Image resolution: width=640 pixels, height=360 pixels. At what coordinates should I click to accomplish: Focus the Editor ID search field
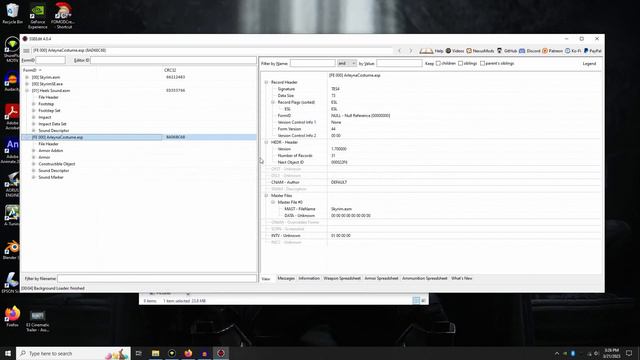(173, 60)
